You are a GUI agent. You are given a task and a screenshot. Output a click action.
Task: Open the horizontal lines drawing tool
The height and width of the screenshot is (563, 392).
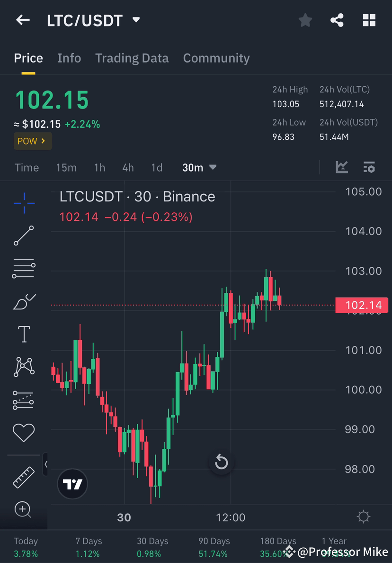pyautogui.click(x=23, y=268)
